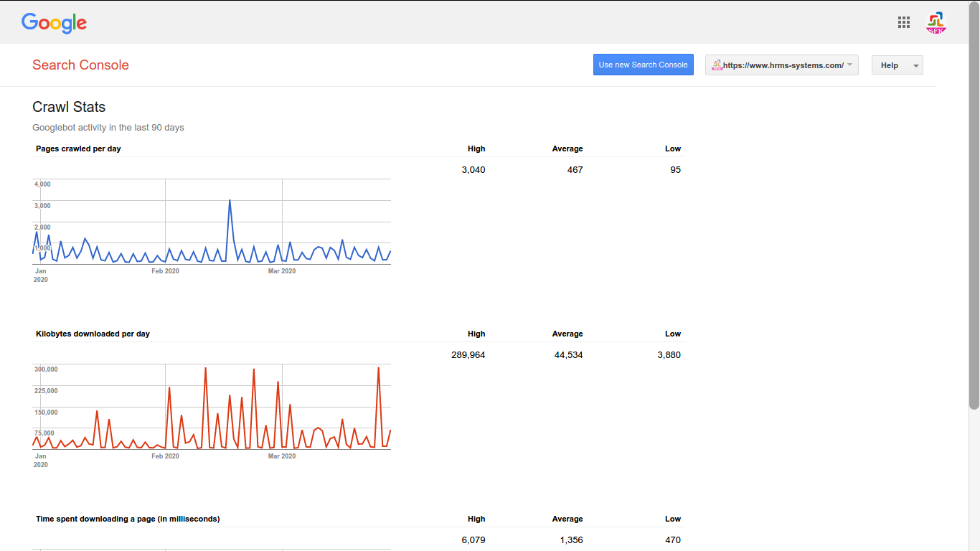Click the red kilobytes chart line area
Image resolution: width=980 pixels, height=551 pixels.
point(212,408)
